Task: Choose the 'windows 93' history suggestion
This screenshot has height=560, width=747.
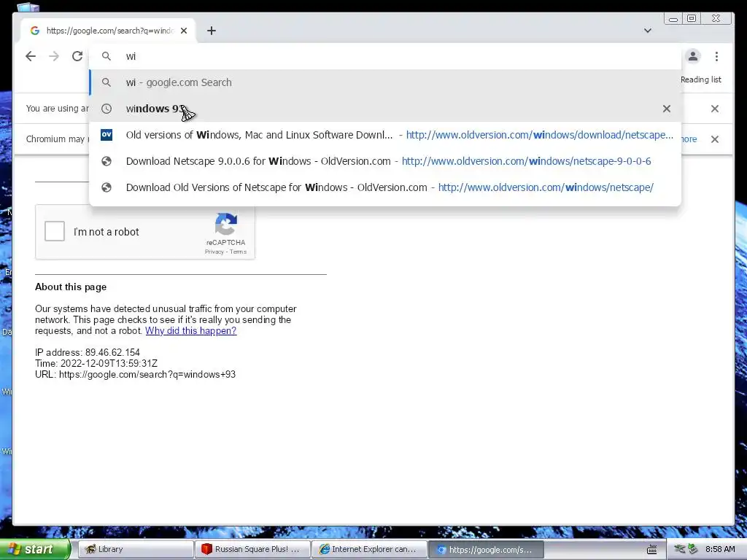Action: (385, 109)
